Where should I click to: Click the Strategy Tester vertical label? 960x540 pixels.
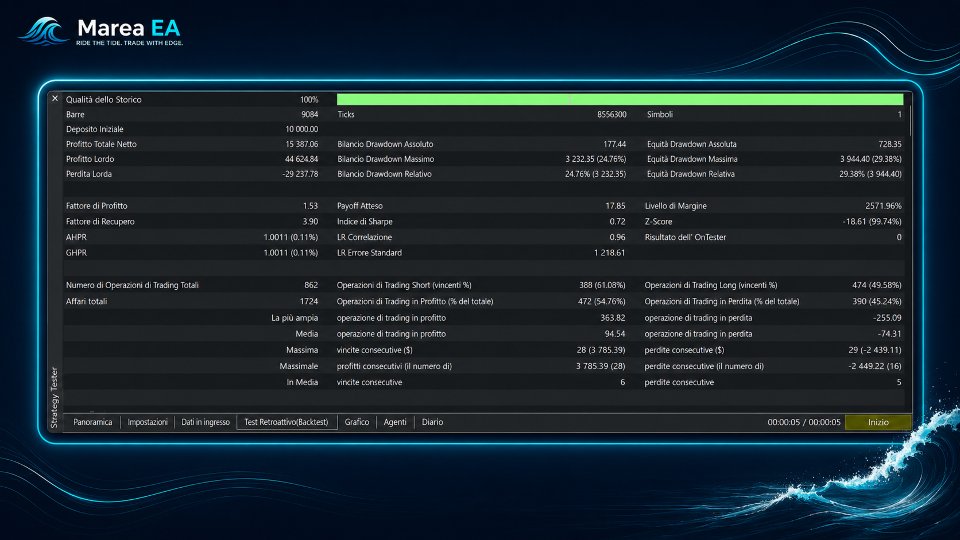(x=54, y=397)
